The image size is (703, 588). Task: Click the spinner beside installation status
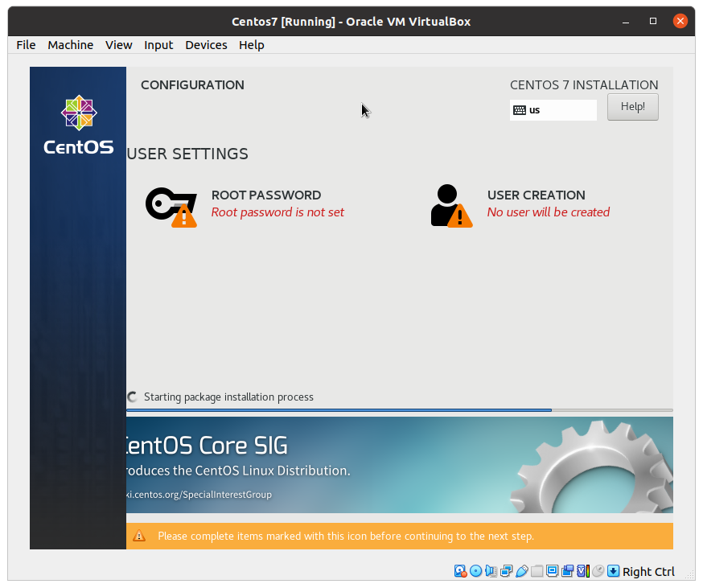coord(132,397)
